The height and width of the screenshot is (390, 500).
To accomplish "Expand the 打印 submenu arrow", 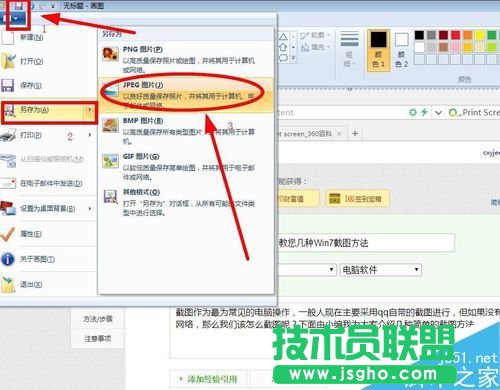I will pos(89,135).
